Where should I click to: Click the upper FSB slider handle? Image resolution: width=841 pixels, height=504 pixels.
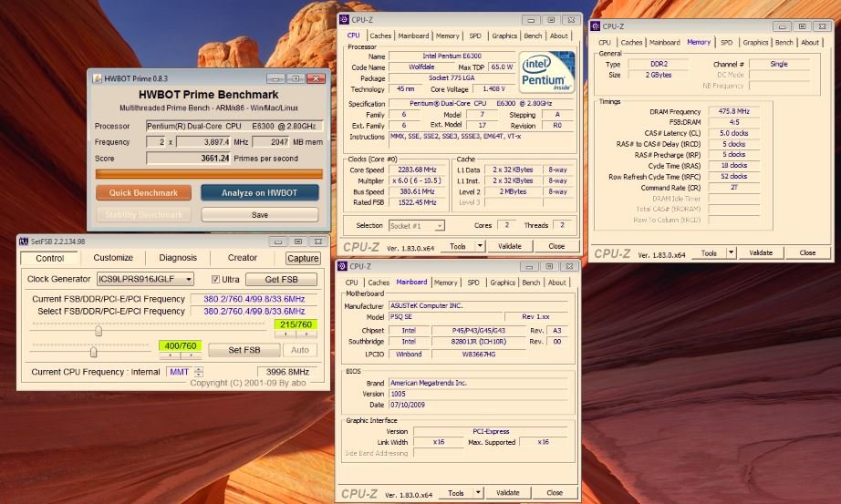pyautogui.click(x=99, y=331)
